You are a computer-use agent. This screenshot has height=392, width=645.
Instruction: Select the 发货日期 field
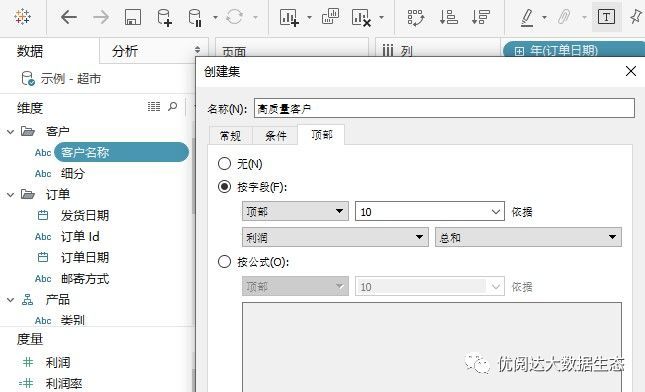tap(85, 215)
